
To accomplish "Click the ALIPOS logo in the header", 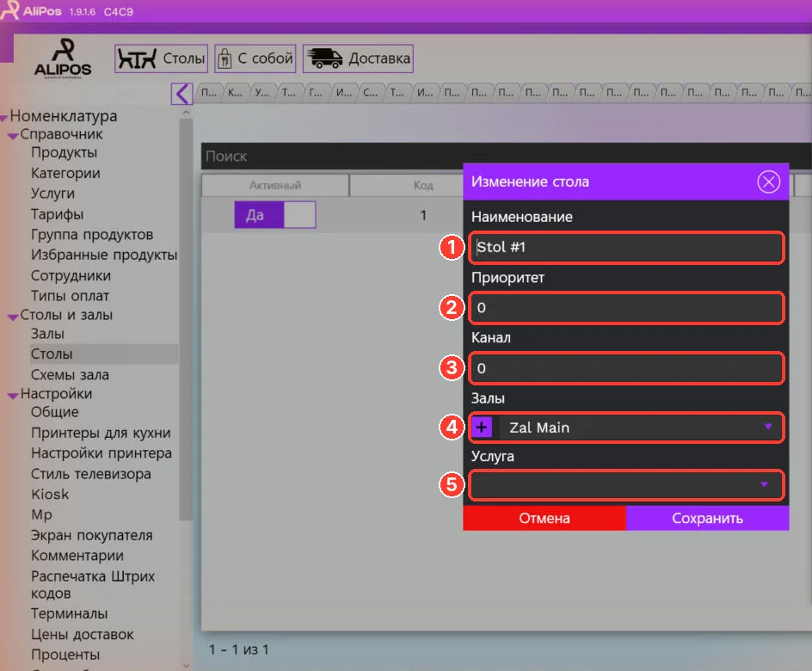I will (x=63, y=58).
